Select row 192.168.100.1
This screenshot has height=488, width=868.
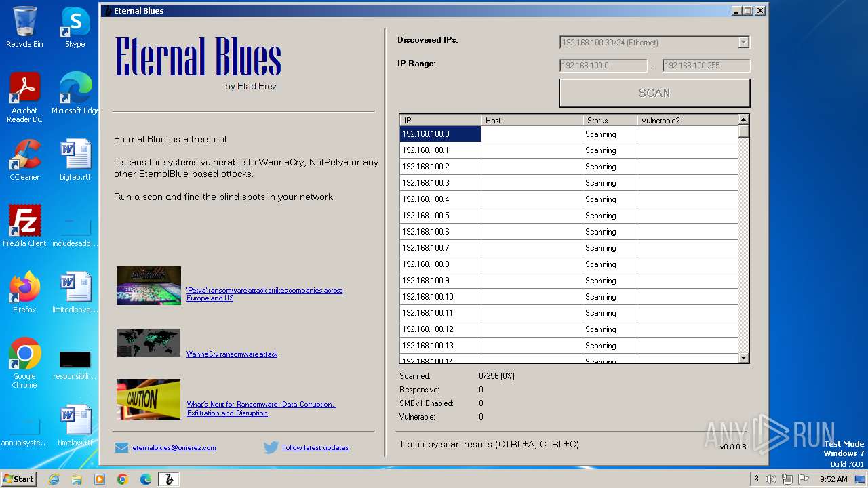568,150
